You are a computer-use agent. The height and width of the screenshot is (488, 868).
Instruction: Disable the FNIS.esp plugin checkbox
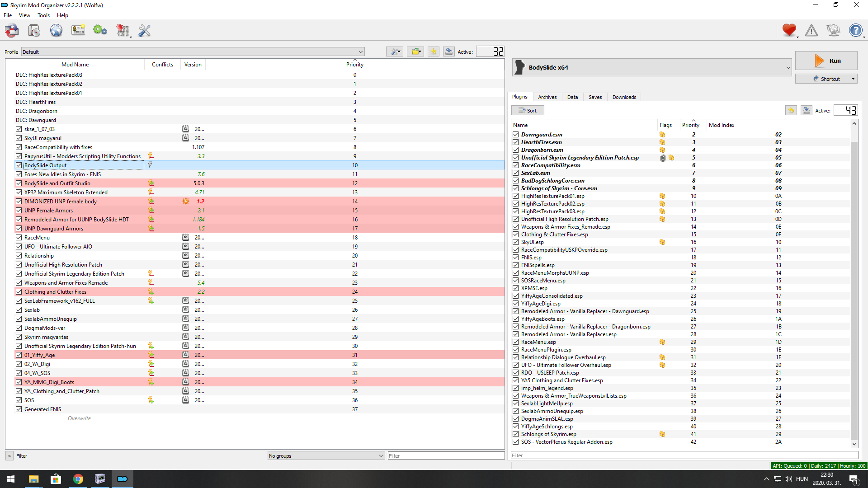point(515,257)
